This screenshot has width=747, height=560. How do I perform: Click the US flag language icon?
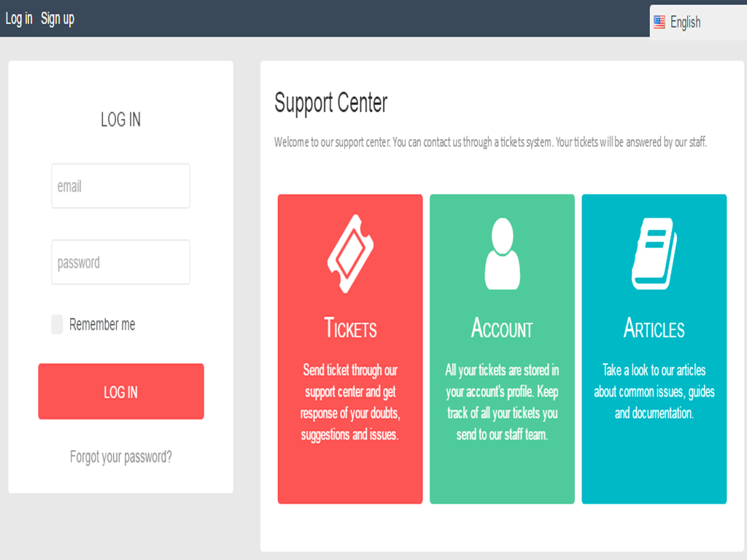coord(659,22)
